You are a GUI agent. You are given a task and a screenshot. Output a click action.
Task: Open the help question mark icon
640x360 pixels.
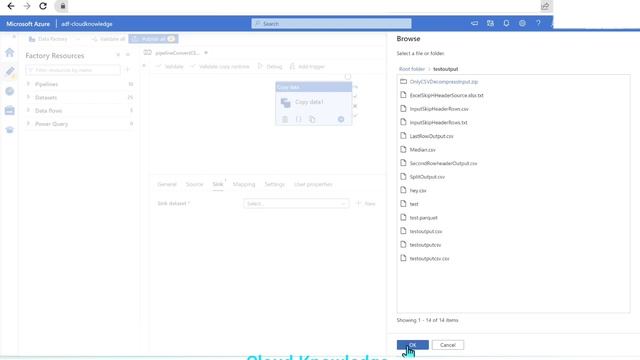click(538, 24)
